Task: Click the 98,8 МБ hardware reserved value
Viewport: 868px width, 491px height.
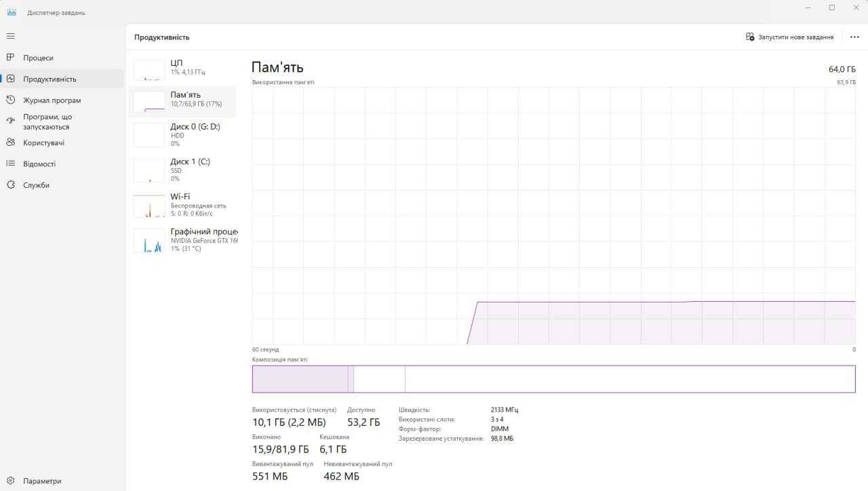Action: click(502, 439)
